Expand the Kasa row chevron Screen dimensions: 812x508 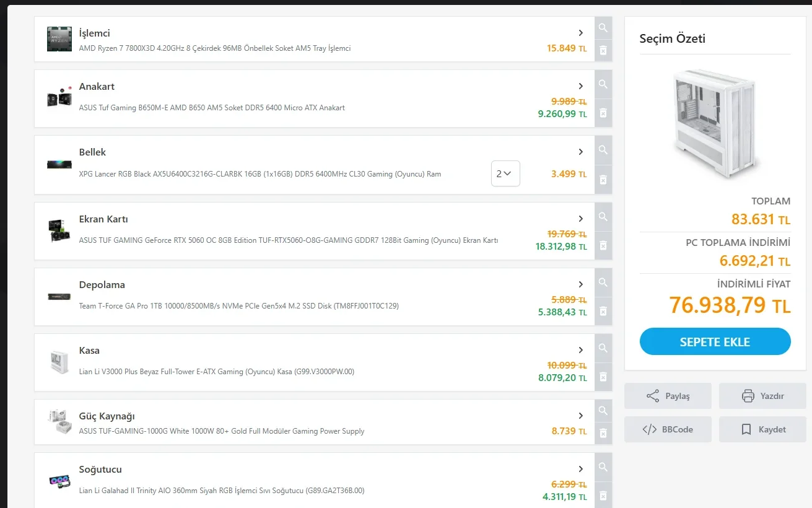click(580, 350)
